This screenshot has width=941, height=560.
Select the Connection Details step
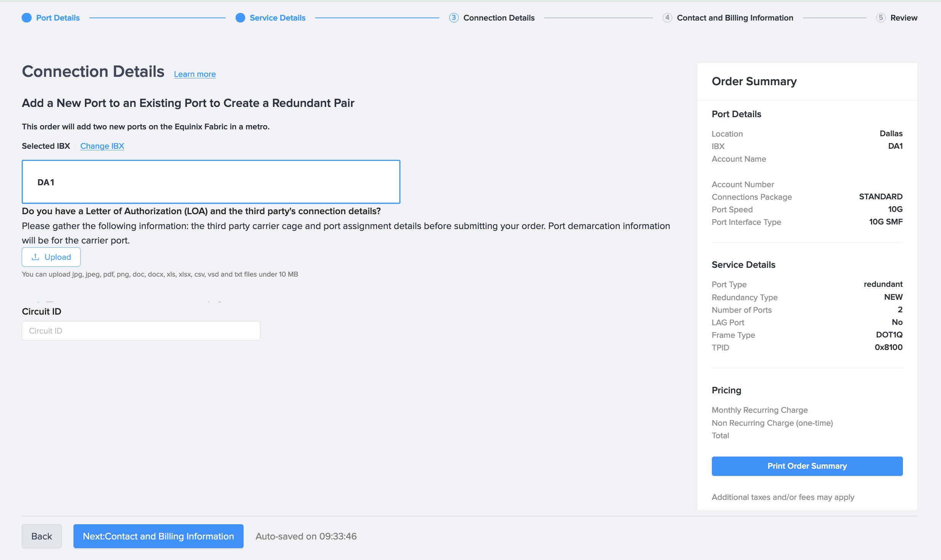[499, 18]
